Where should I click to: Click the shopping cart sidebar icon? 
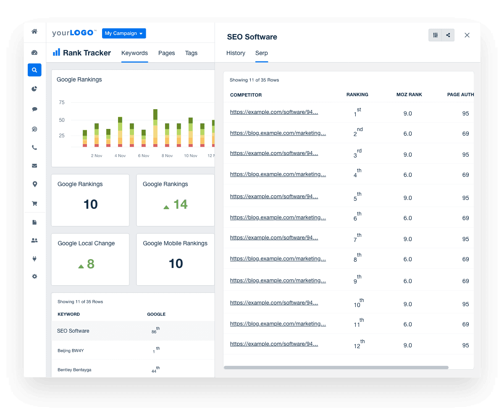click(x=34, y=204)
